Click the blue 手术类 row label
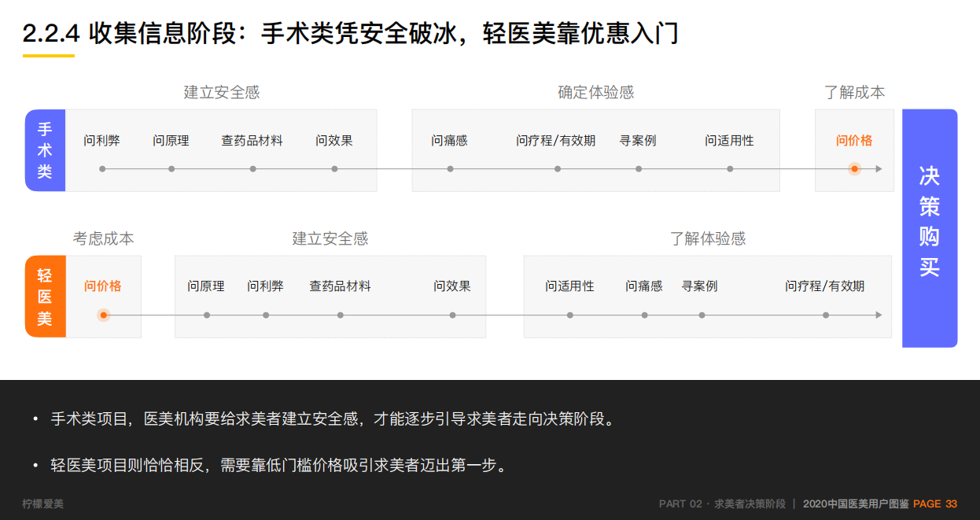980x520 pixels. [x=45, y=150]
